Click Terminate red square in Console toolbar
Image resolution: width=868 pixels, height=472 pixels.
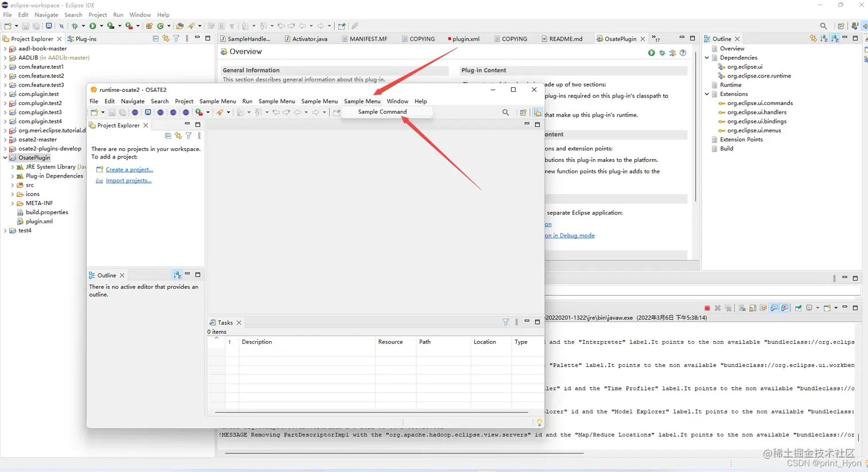click(x=707, y=308)
